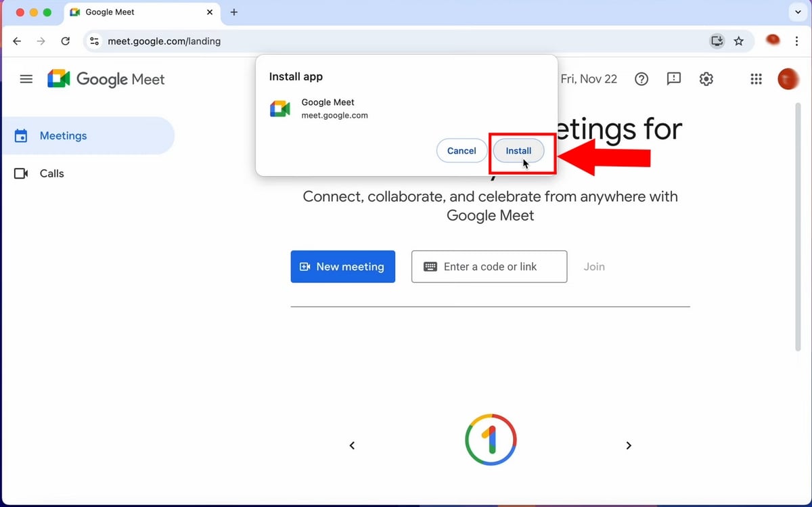812x507 pixels.
Task: Click the Meetings calendar icon in the sidebar
Action: click(x=21, y=135)
